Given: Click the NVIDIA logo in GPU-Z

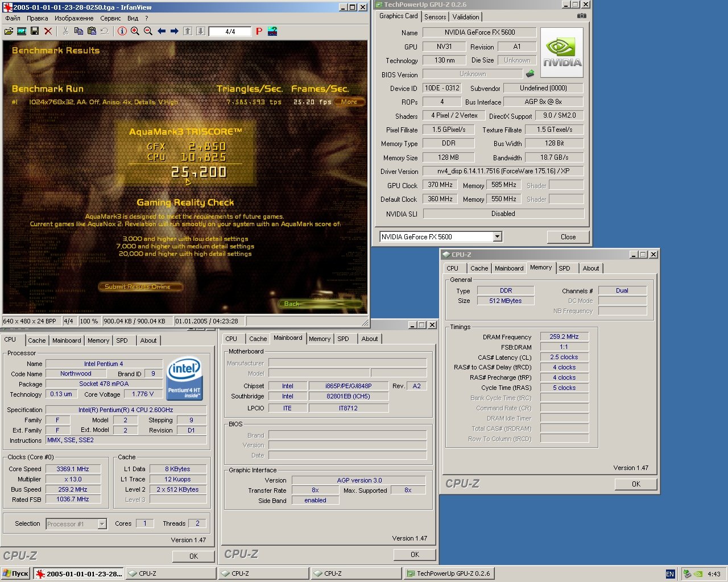Looking at the screenshot, I should (x=562, y=53).
